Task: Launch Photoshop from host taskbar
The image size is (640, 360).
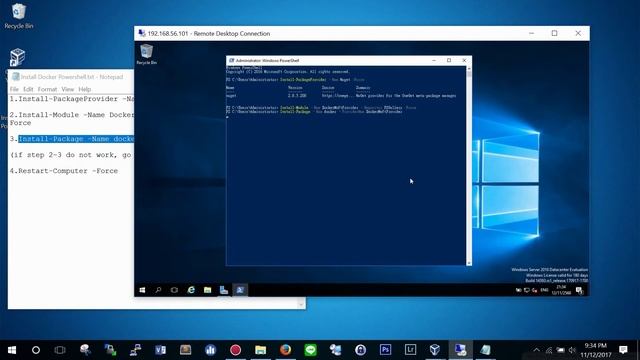Action: [x=385, y=350]
